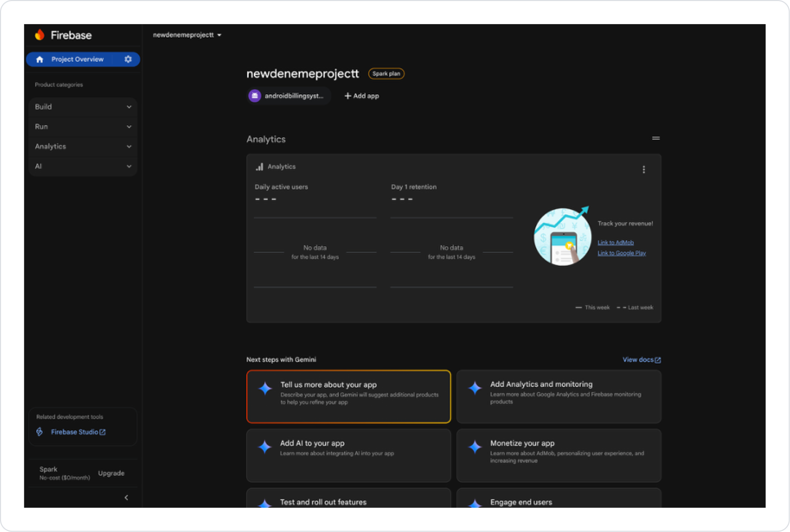Click the home icon in Project Overview

click(x=40, y=59)
